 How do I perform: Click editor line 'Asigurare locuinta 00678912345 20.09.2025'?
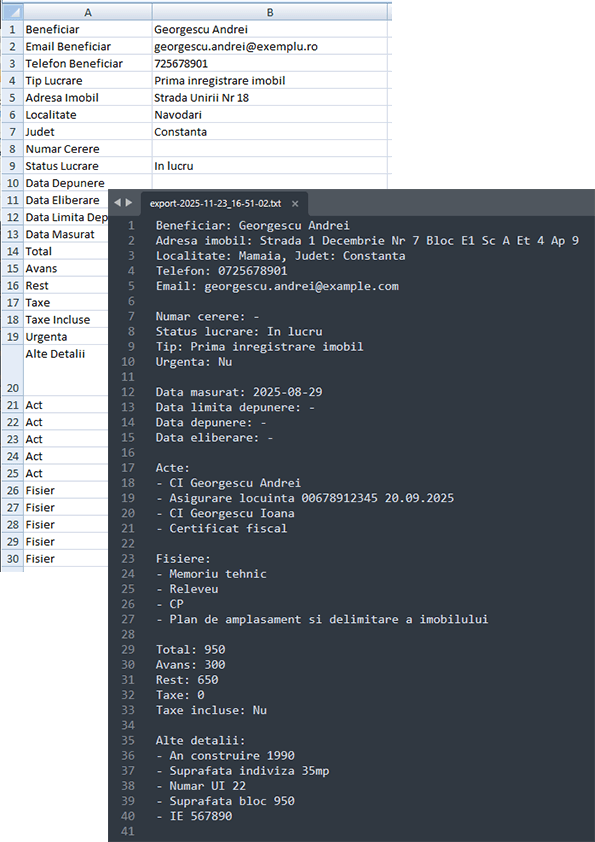tap(305, 498)
